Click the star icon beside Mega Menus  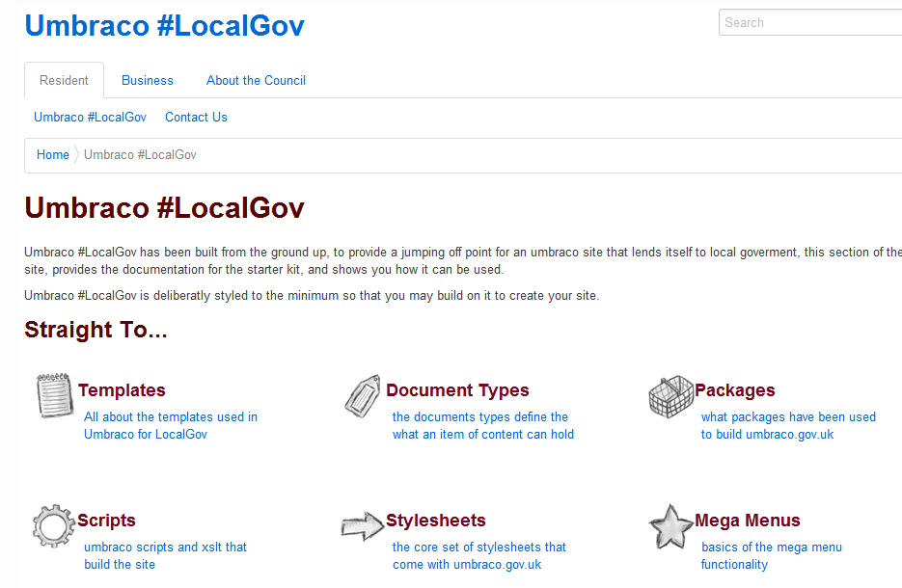670,526
